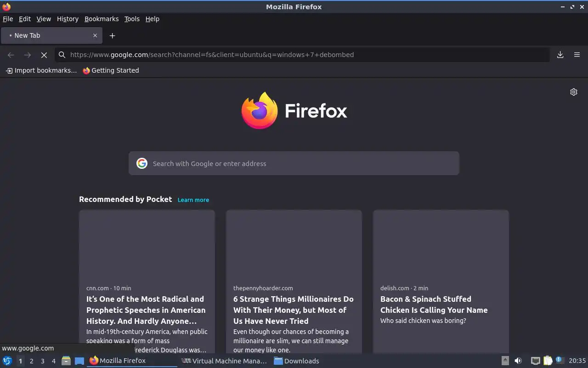Open the system start menu in the taskbar
Image resolution: width=588 pixels, height=368 pixels.
7,361
